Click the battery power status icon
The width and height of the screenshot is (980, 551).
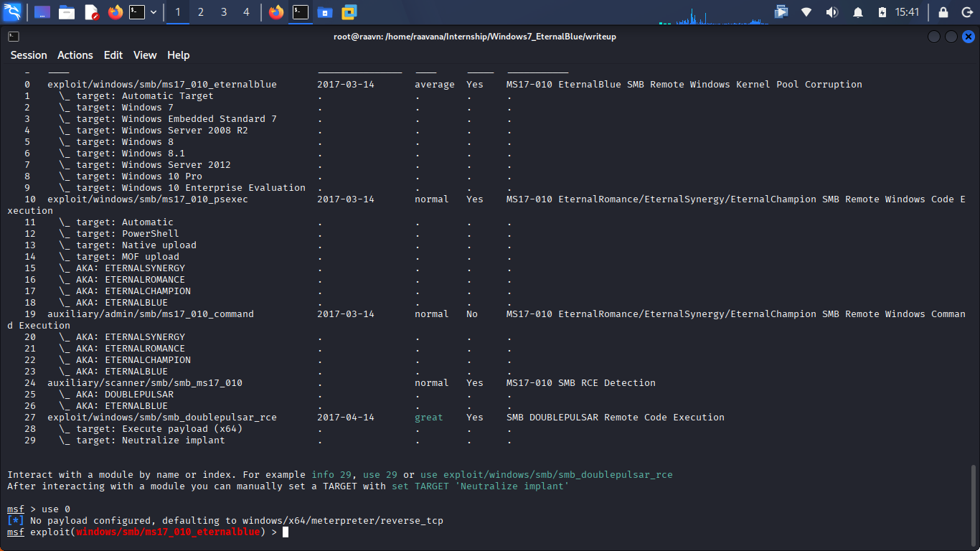(882, 12)
